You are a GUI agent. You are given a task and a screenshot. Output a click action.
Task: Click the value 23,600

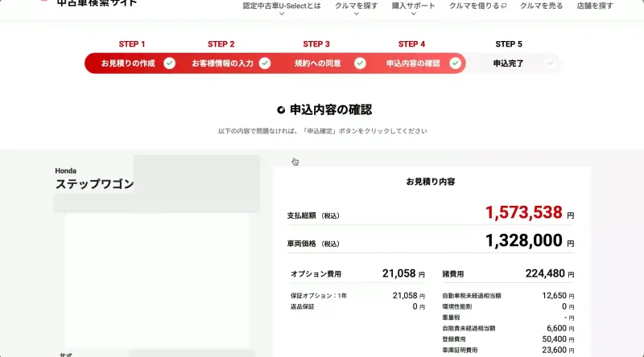(554, 350)
